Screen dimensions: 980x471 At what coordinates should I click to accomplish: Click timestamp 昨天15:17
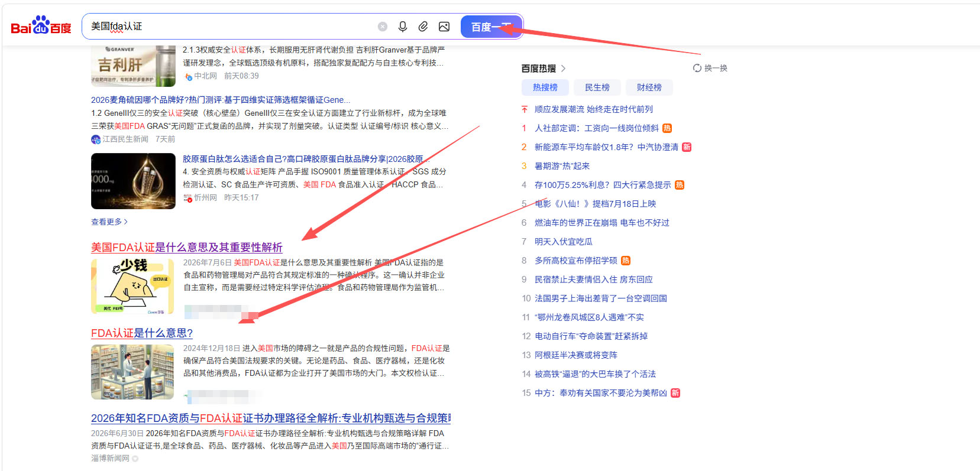click(241, 198)
